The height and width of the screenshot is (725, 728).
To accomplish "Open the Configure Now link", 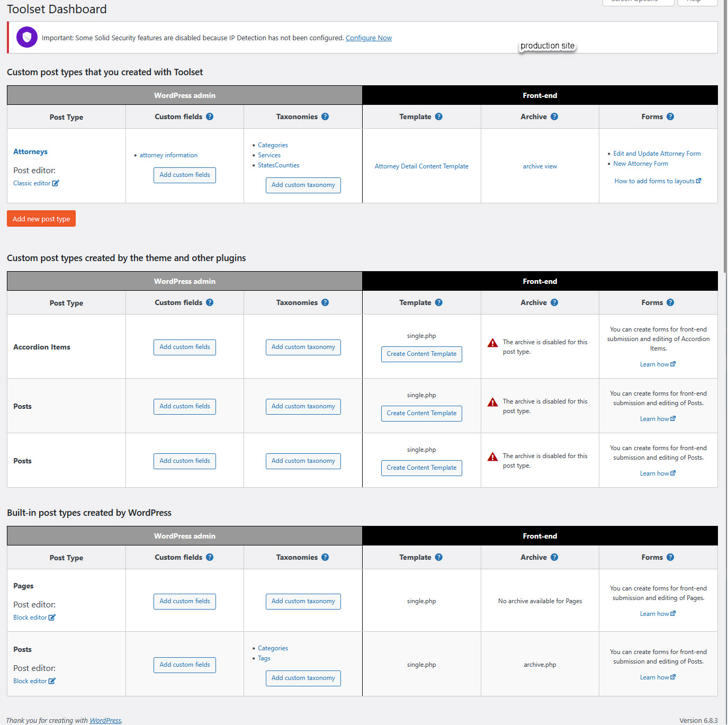I will [369, 38].
